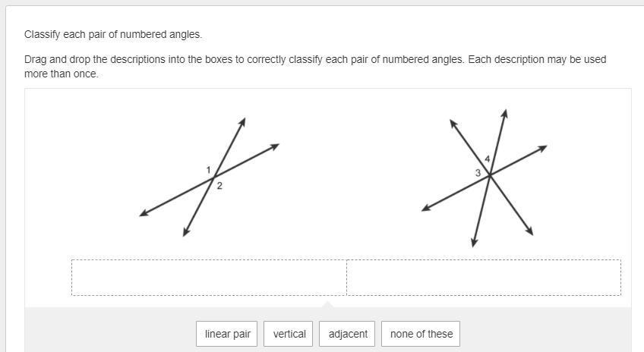This screenshot has width=644, height=352.
Task: Click the "Classify each pair of numbered angles" heading
Action: pos(113,34)
